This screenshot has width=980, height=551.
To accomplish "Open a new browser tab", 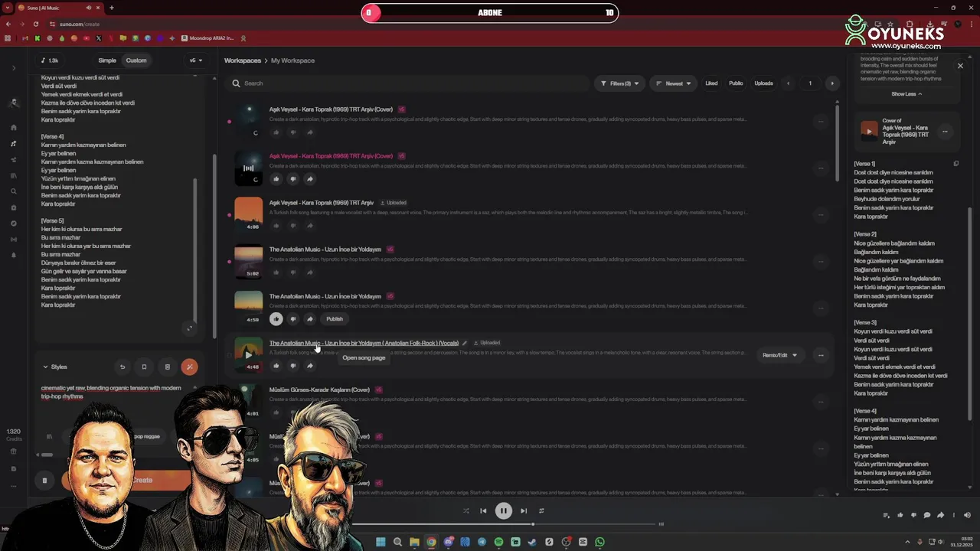I will tap(112, 8).
